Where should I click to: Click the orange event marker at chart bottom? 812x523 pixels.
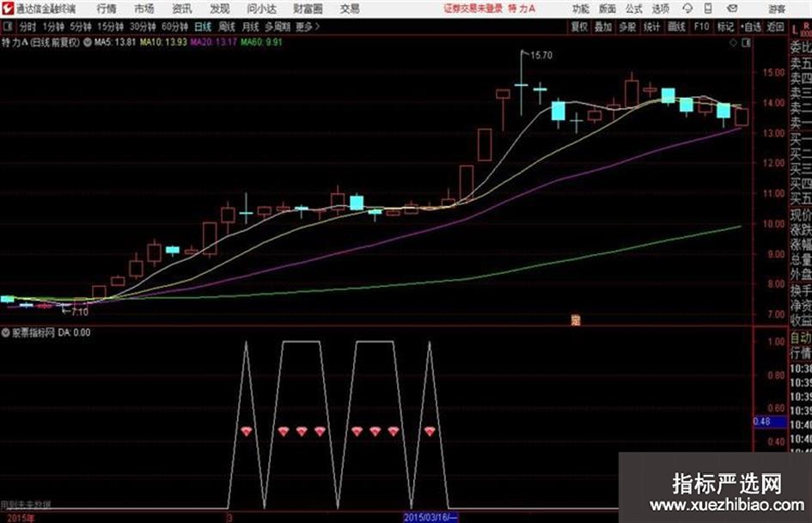[576, 320]
